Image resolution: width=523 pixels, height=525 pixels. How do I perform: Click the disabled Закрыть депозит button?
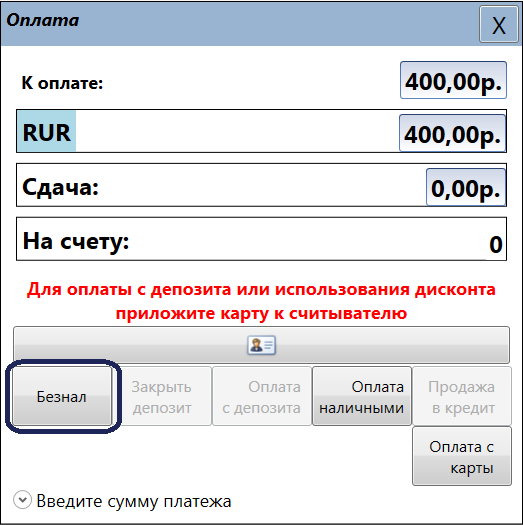[162, 396]
